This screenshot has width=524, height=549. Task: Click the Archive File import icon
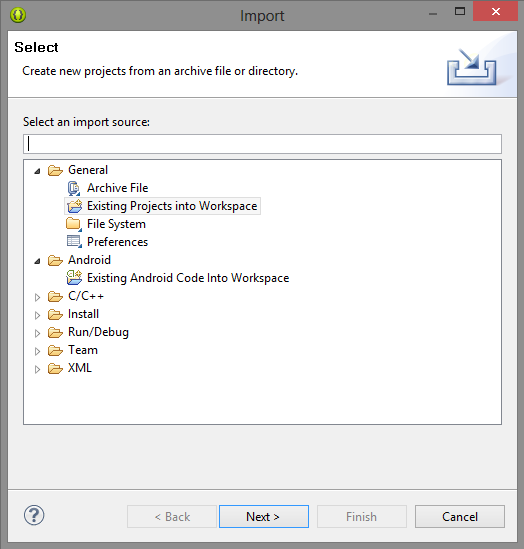click(74, 188)
